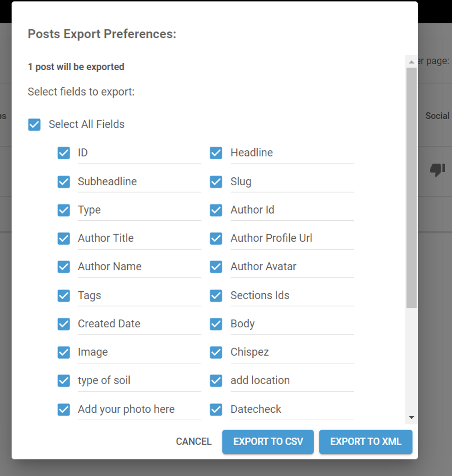
Task: Toggle the ID field checkbox
Action: 64,153
